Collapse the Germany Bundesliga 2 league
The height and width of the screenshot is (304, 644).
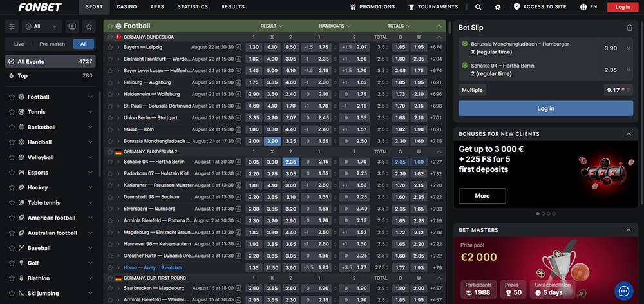[439, 151]
